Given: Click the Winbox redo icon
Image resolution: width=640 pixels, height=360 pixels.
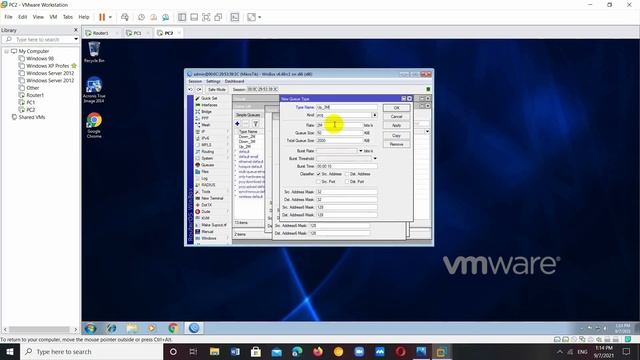Looking at the screenshot, I should 199,89.
